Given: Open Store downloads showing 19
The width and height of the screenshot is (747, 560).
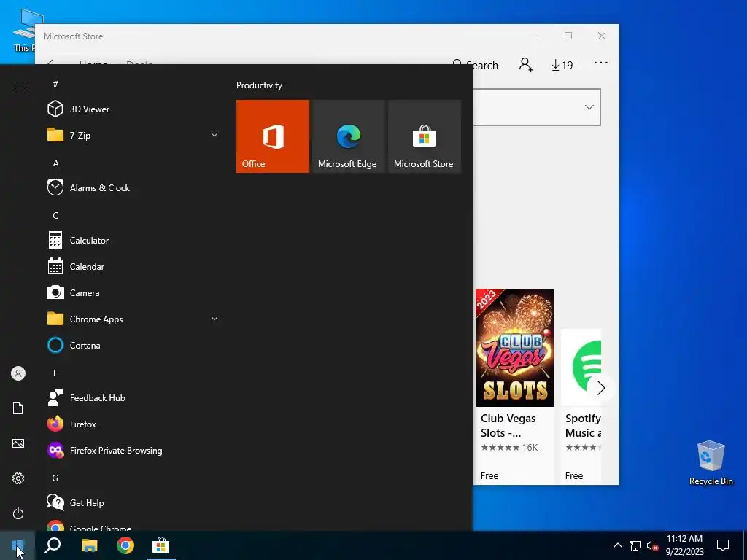Looking at the screenshot, I should [x=562, y=65].
